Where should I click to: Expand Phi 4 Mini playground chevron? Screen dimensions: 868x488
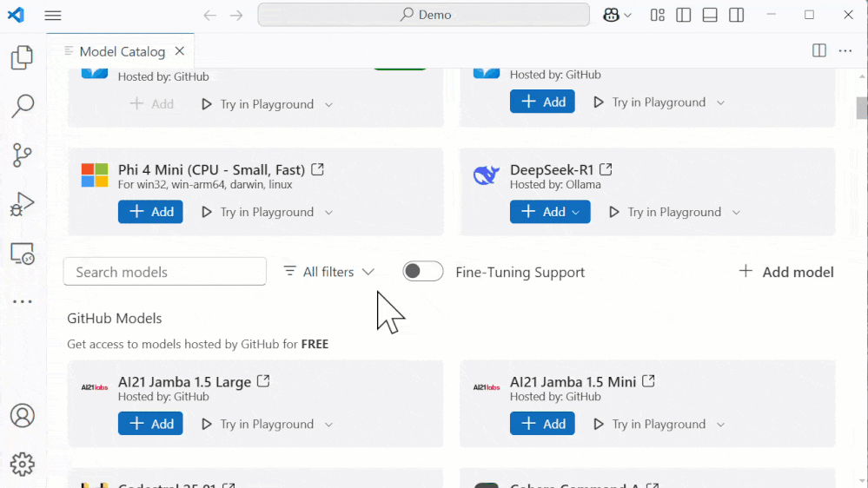tap(328, 213)
